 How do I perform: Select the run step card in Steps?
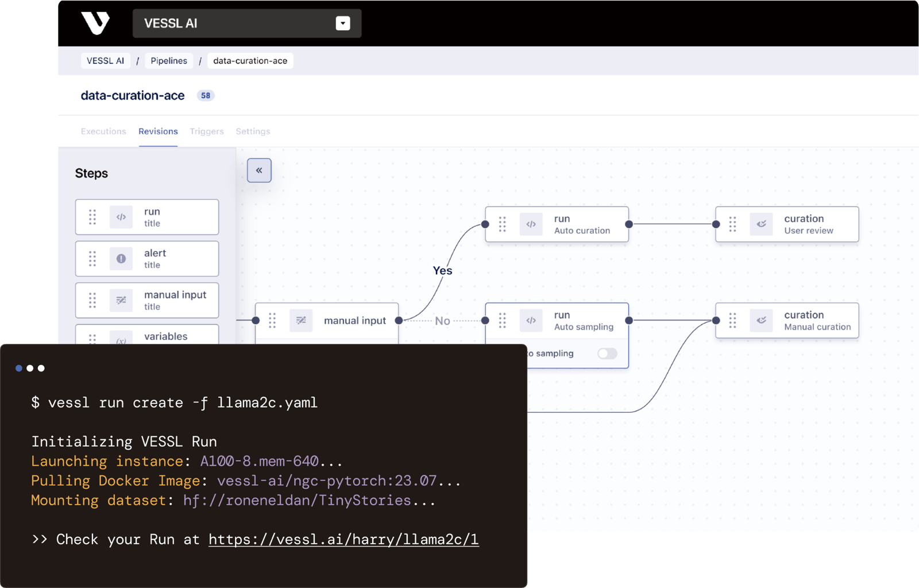pos(147,217)
